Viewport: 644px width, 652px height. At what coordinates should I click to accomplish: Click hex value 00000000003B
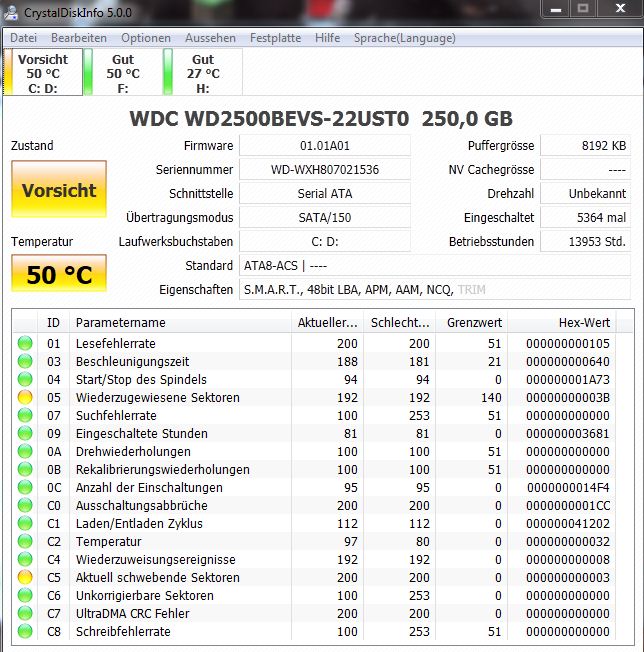568,398
